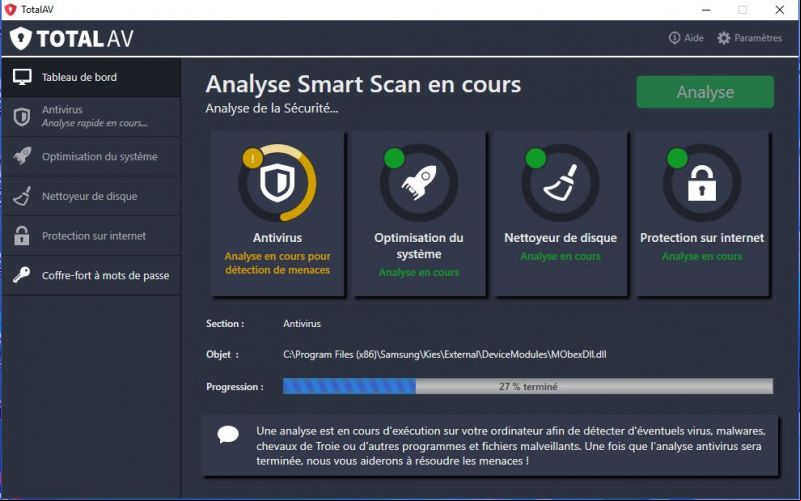Click the Tableau de bord monitor icon

[22, 77]
